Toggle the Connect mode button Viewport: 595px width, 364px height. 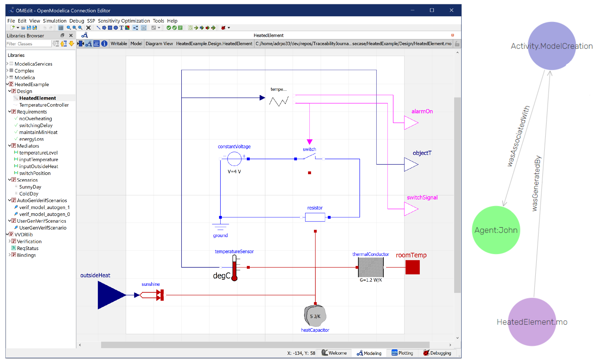click(x=135, y=28)
